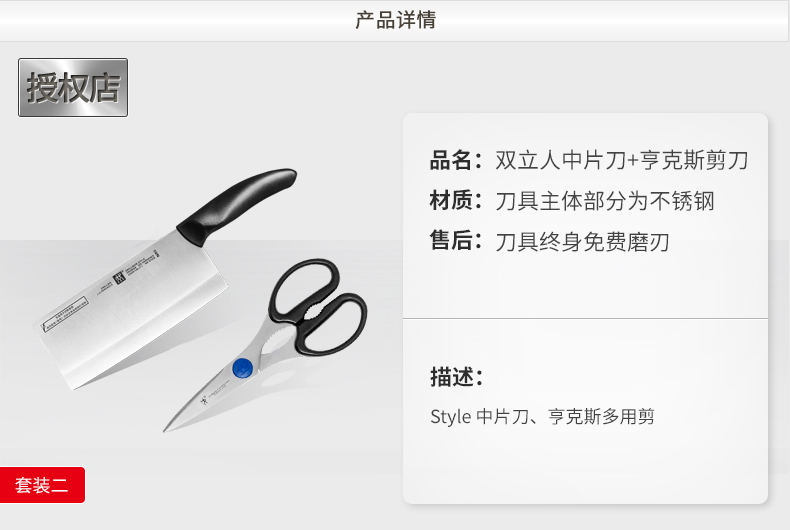
Task: Click the warning label on cleaver blade
Action: 64,315
